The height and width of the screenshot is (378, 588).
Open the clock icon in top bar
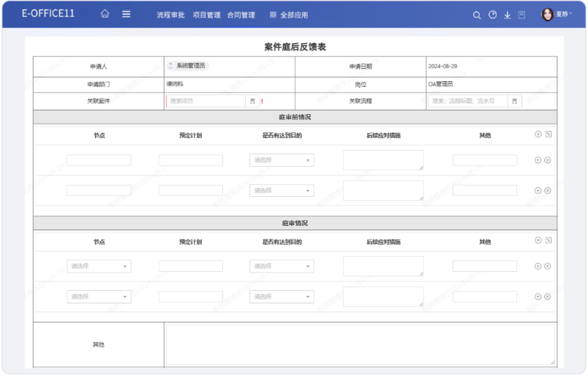(x=492, y=15)
